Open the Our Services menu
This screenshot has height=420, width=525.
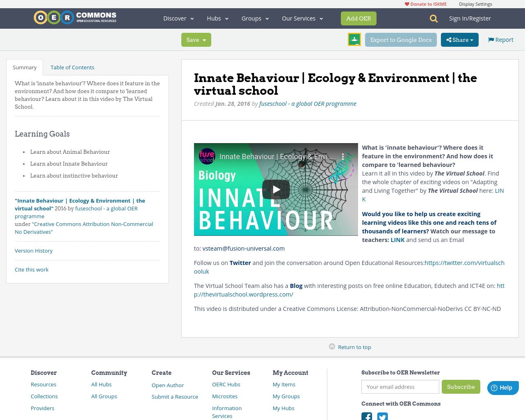(x=302, y=18)
